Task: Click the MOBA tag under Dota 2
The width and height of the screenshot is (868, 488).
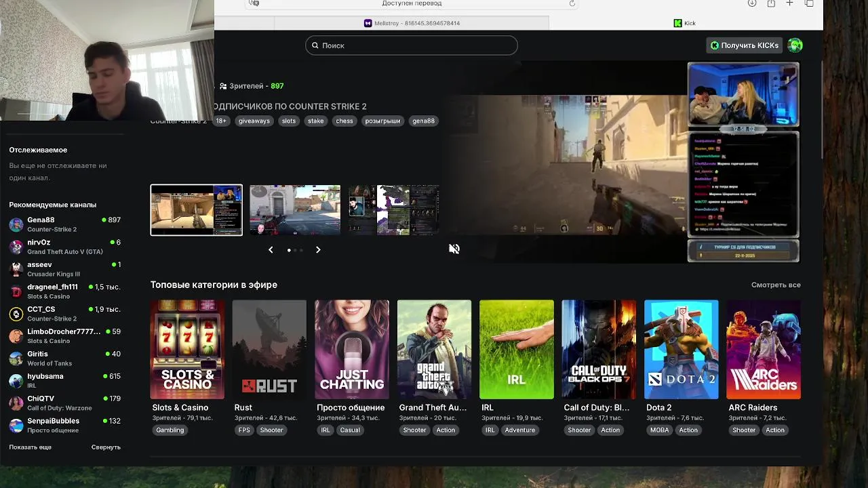Action: [659, 430]
